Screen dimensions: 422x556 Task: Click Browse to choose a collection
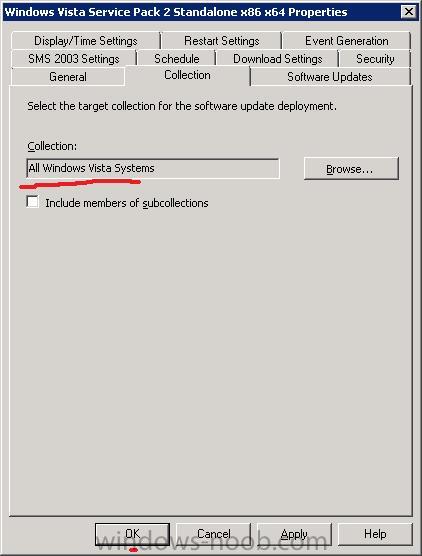[351, 169]
